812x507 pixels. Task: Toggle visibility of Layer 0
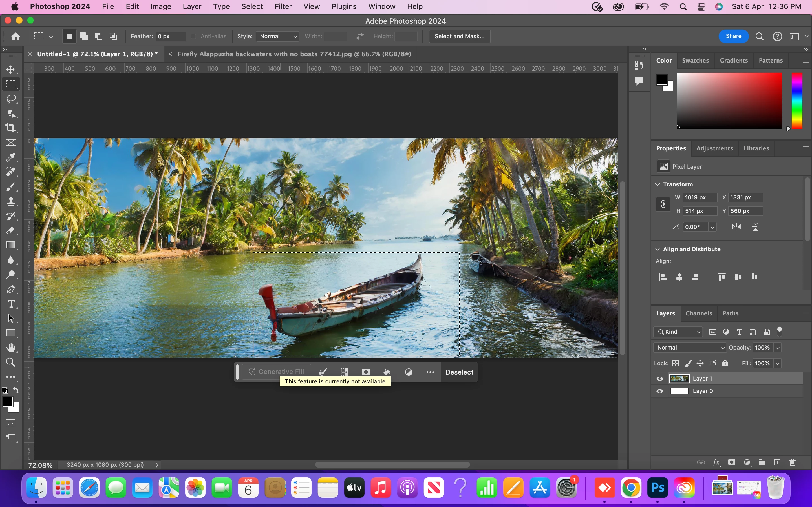click(660, 391)
